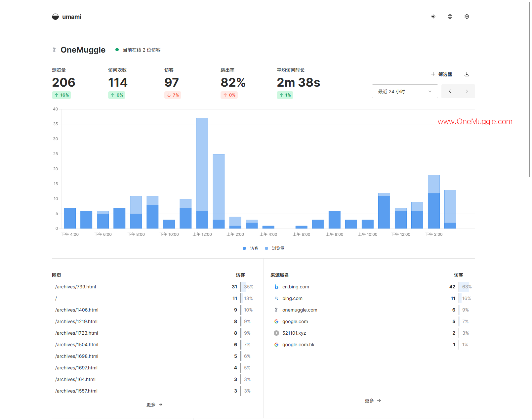Select 521101.xyz referrer link

coord(294,333)
